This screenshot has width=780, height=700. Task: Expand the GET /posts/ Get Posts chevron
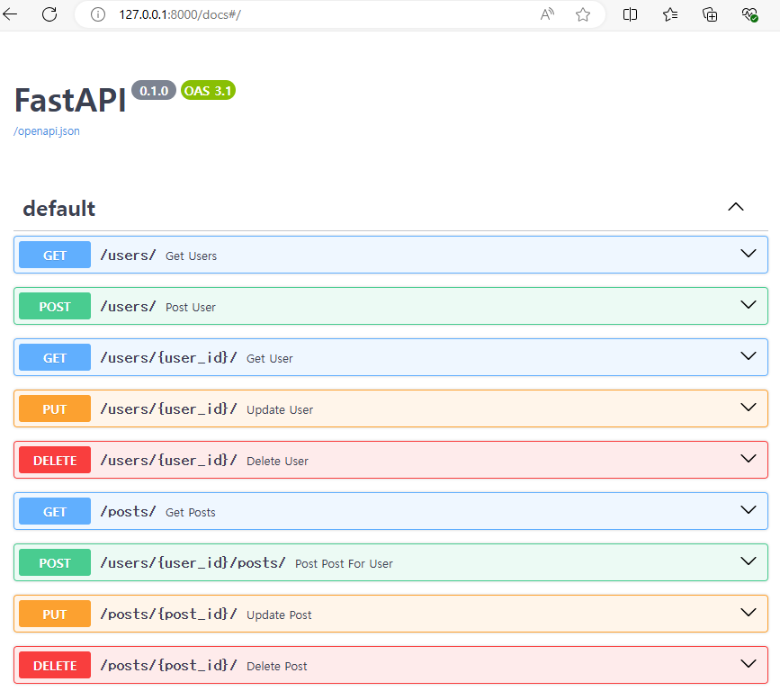tap(749, 510)
